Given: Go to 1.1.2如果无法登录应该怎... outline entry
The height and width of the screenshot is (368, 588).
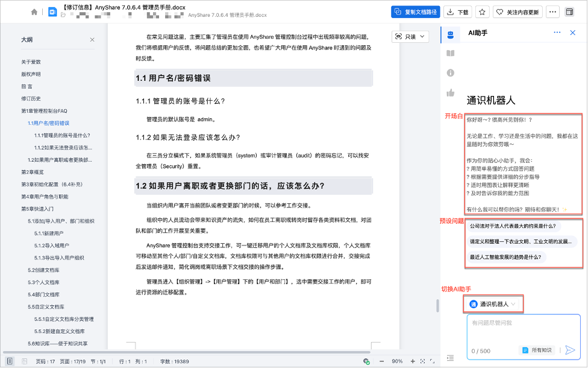Looking at the screenshot, I should tap(63, 148).
